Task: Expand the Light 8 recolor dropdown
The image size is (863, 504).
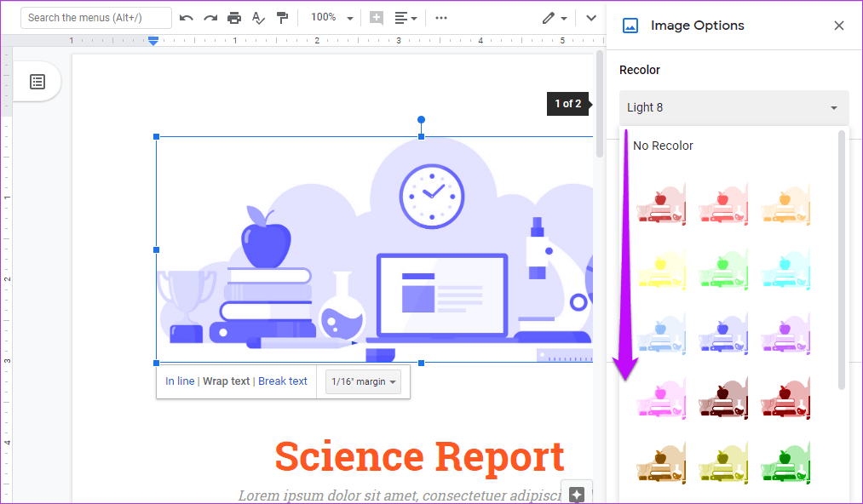Action: [x=734, y=108]
